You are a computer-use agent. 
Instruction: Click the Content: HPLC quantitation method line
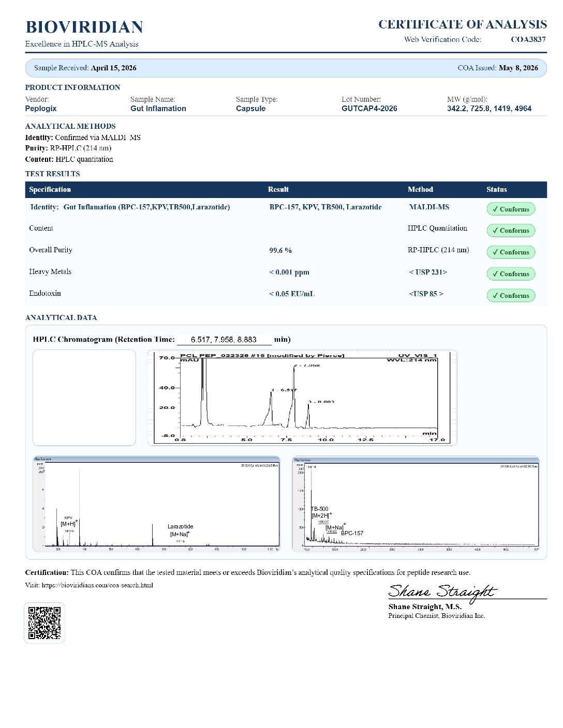click(x=69, y=159)
